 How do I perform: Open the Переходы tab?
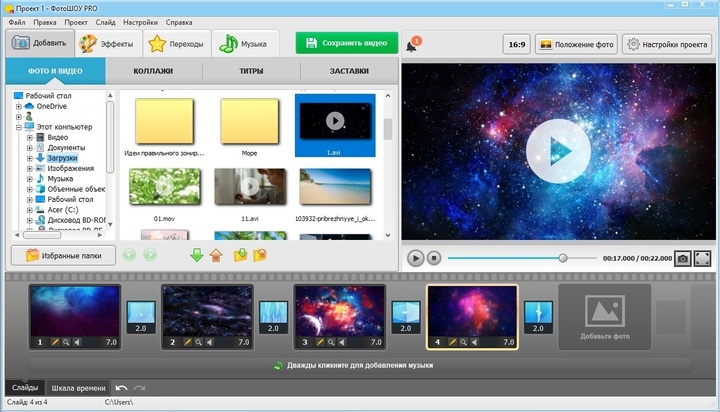[176, 44]
